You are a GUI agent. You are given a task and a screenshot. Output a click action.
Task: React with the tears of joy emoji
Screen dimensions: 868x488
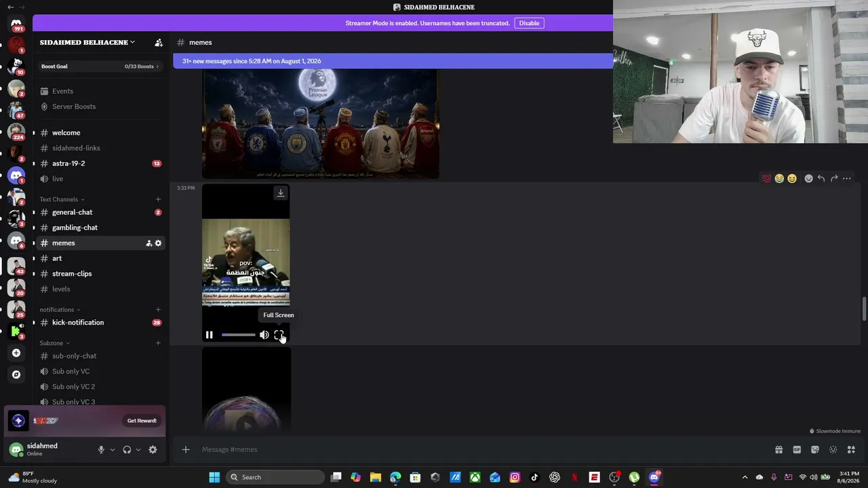pyautogui.click(x=779, y=178)
